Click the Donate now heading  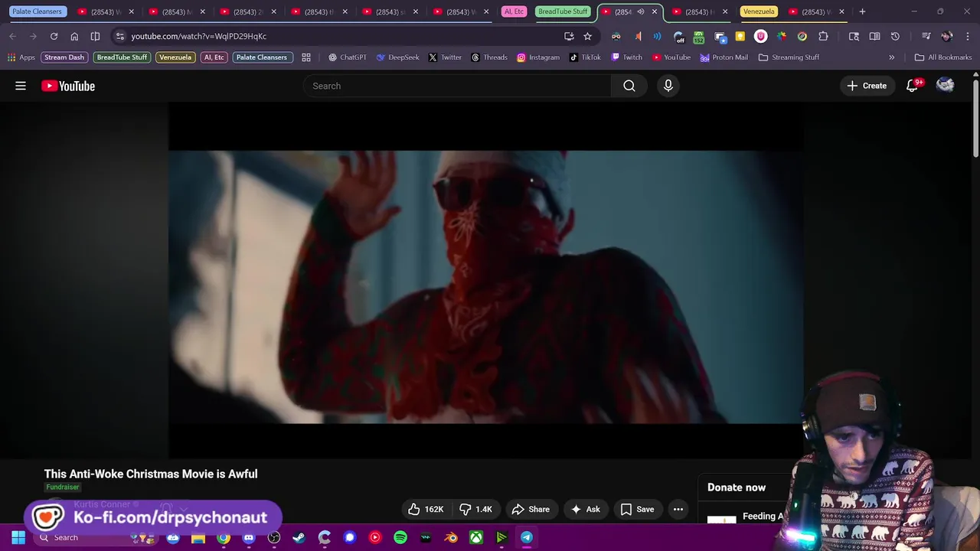click(x=737, y=487)
